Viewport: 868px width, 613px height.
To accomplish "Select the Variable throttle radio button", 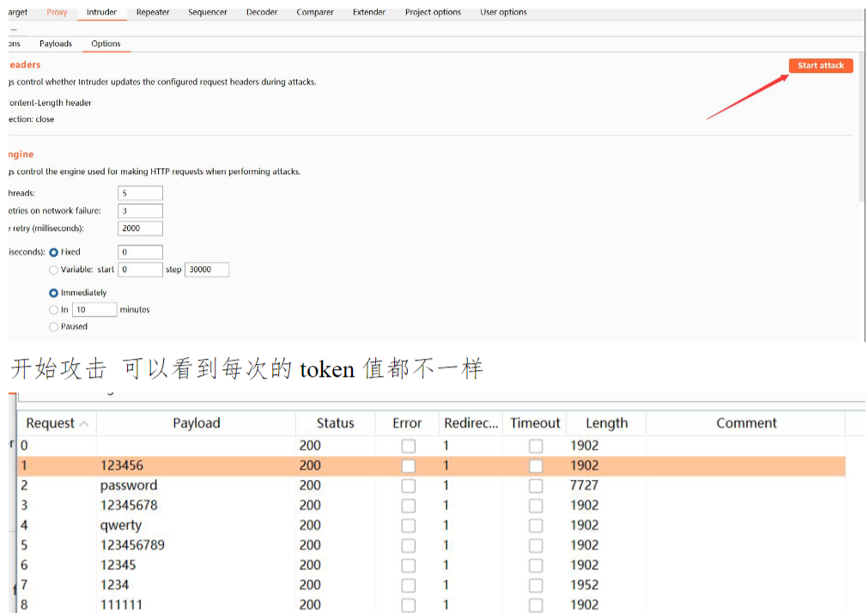I will coord(54,270).
